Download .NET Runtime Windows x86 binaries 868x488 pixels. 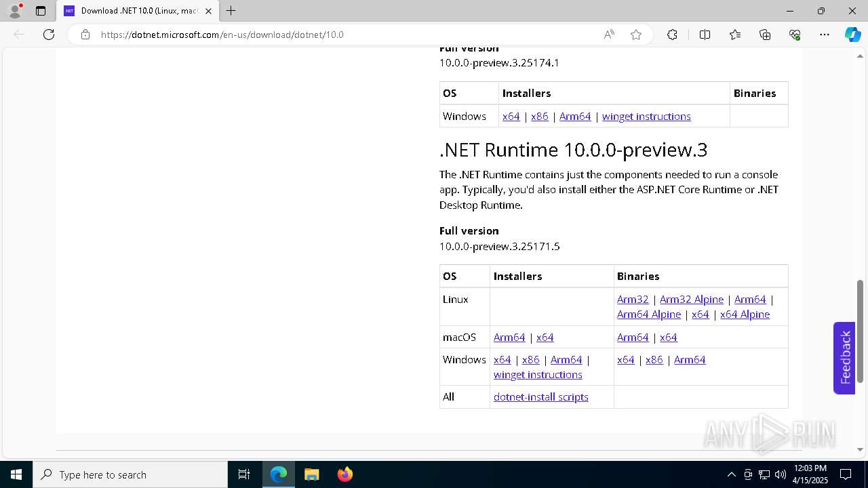pos(654,360)
